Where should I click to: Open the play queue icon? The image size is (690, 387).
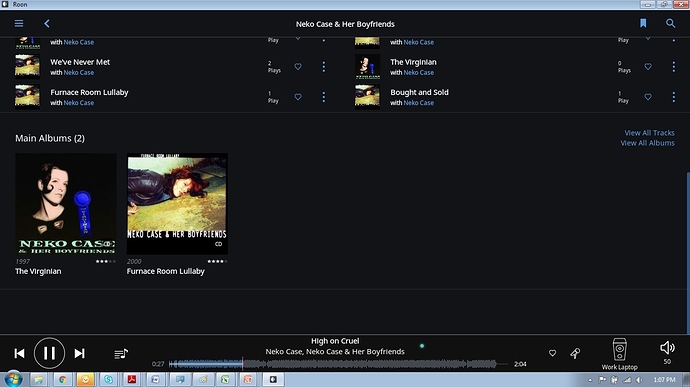pyautogui.click(x=121, y=354)
